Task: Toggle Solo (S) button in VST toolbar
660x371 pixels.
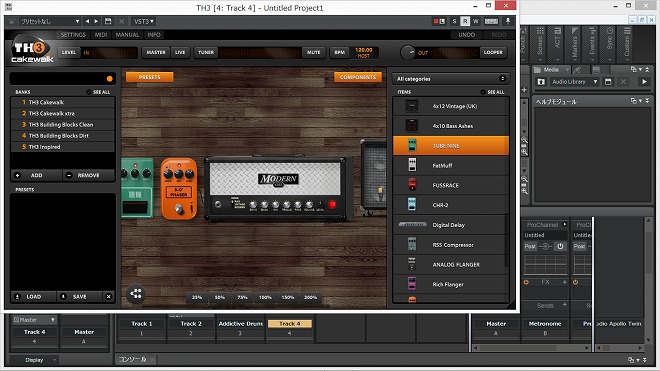Action: pyautogui.click(x=454, y=21)
